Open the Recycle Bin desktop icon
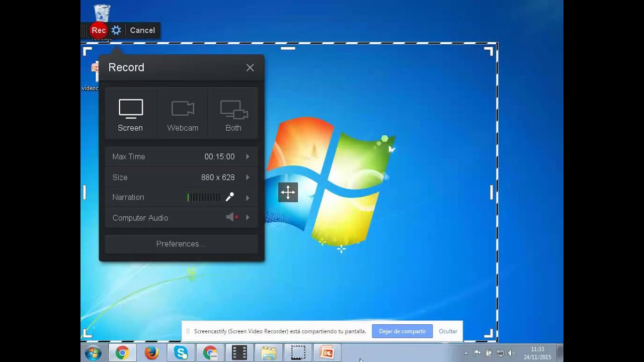The height and width of the screenshot is (362, 644). point(102,14)
